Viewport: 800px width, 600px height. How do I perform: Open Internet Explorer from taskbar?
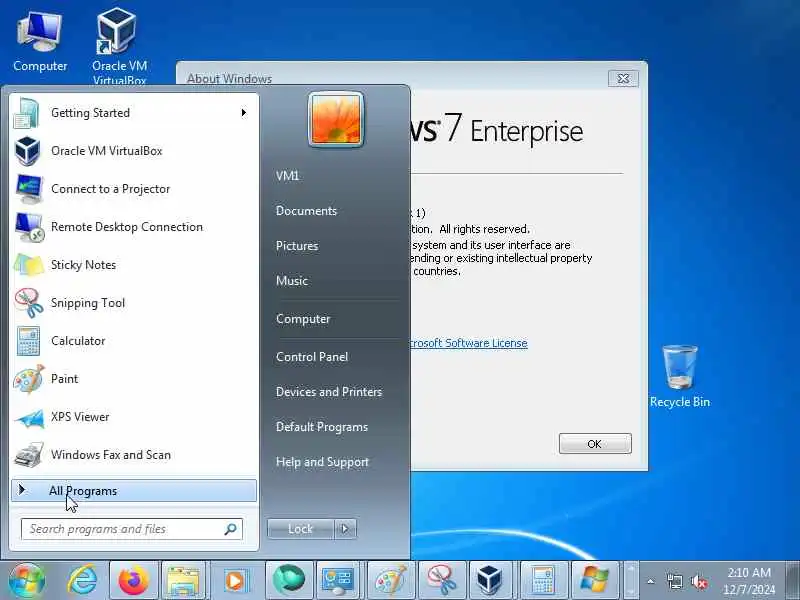82,580
